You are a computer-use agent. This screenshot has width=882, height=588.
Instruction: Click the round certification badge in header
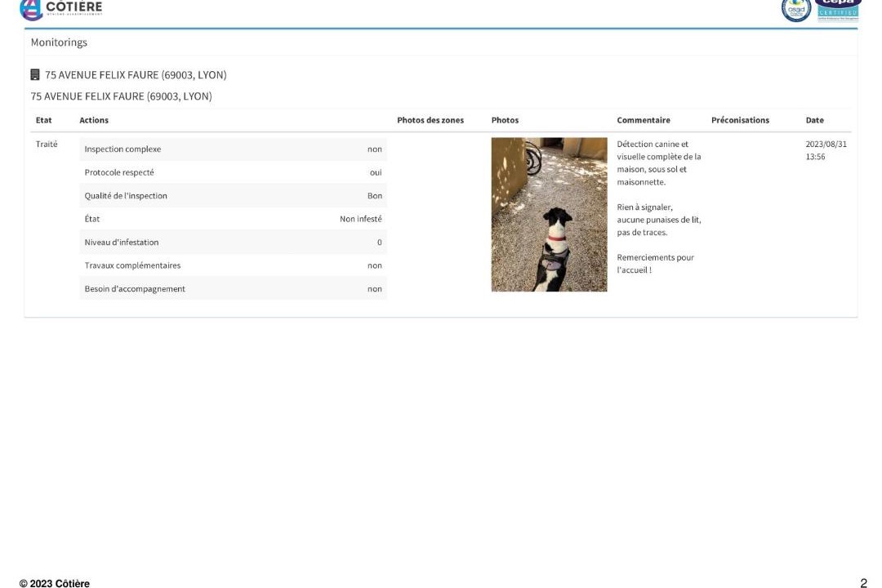(795, 10)
